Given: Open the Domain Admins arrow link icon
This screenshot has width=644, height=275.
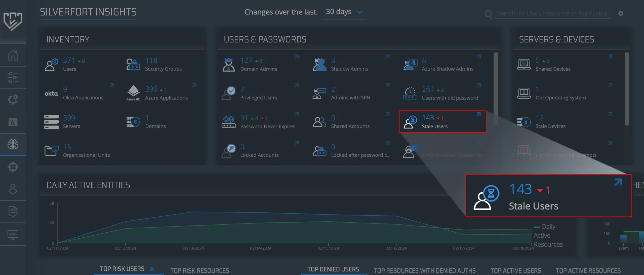Looking at the screenshot, I should click(x=297, y=57).
